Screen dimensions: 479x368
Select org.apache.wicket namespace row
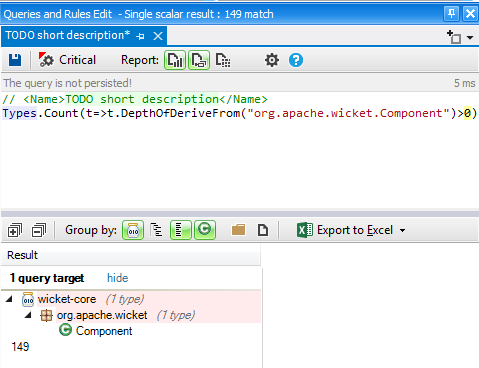102,315
